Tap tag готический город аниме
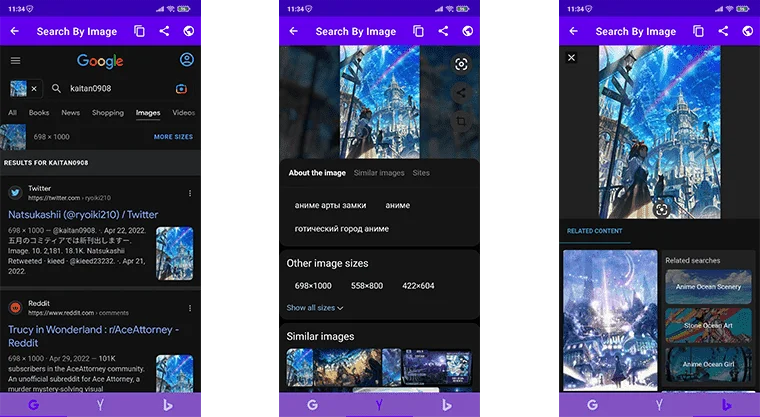Screen dimensions: 760x417 342,229
